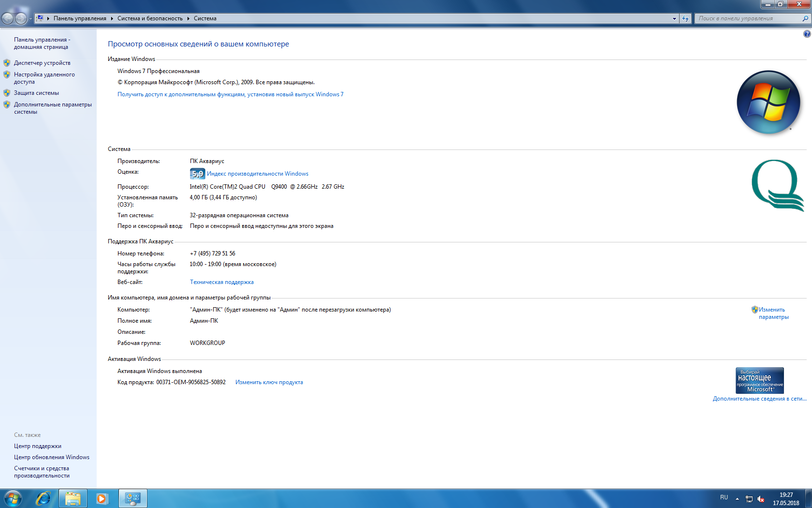Click phone number '+7 (495) 729 51 56'
Screen dimensions: 812x508
(213, 254)
